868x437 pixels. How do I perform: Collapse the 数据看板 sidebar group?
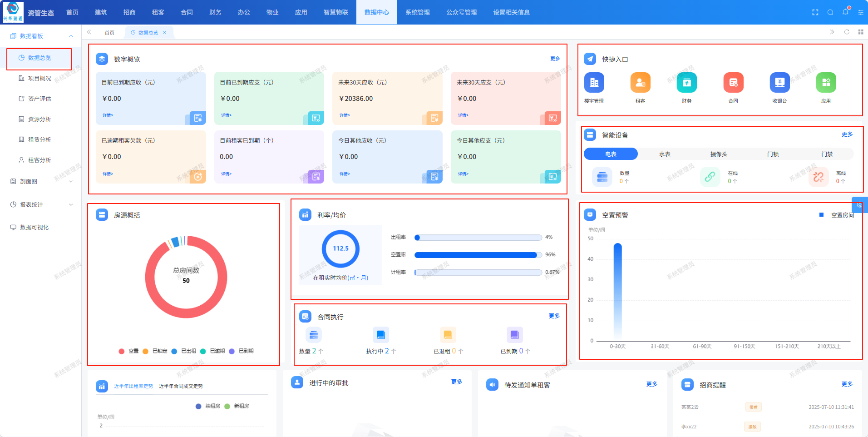coord(71,36)
